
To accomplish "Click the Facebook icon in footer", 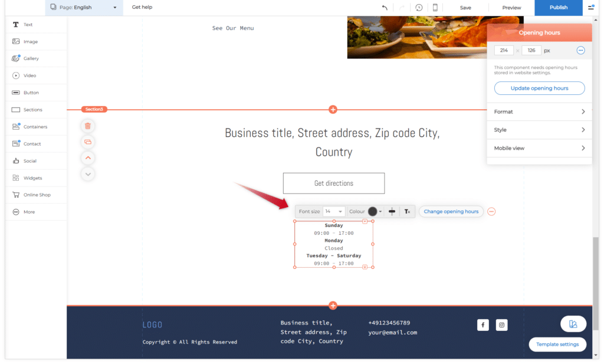I will pos(482,324).
